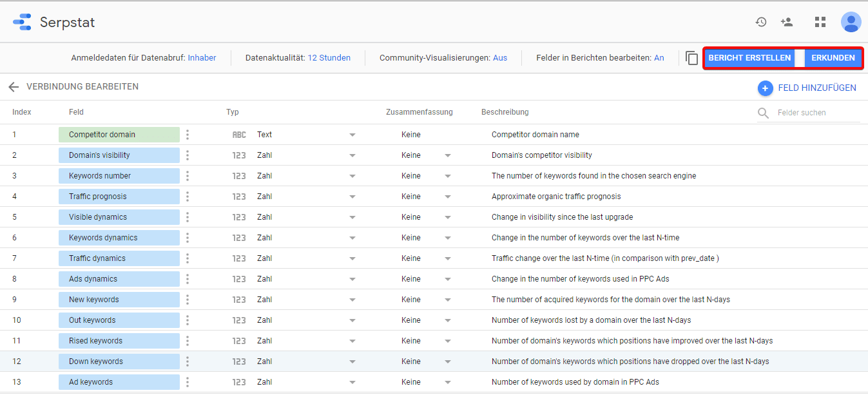Image resolution: width=868 pixels, height=395 pixels.
Task: Open aggregation dropdown for Traffic prognosis
Action: [x=448, y=197]
